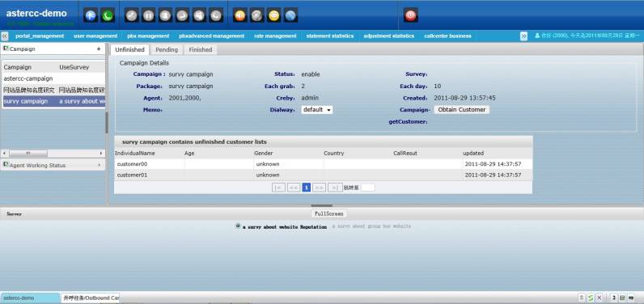Click the yellow message icon
644x304 pixels.
pyautogui.click(x=274, y=15)
